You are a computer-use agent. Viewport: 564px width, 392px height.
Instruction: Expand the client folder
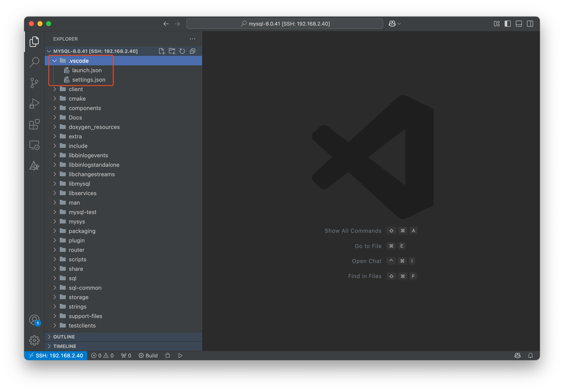tap(123, 89)
